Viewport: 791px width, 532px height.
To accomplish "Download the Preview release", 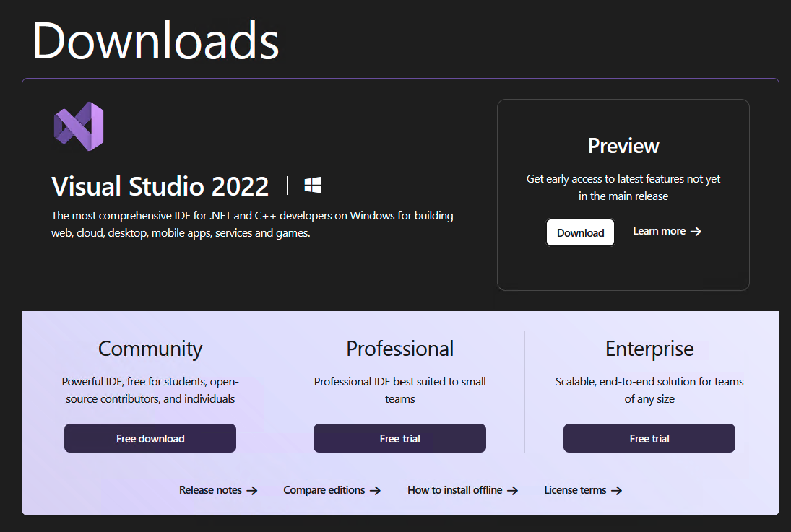I will 580,232.
